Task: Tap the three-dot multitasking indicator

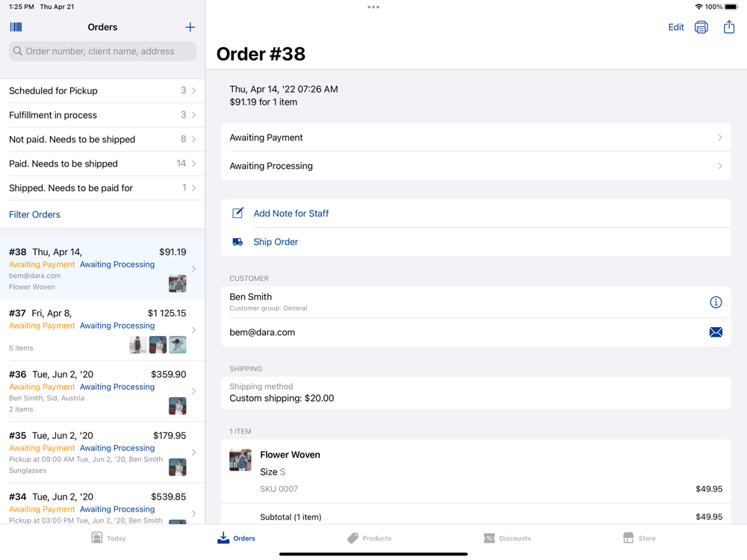Action: coord(373,7)
